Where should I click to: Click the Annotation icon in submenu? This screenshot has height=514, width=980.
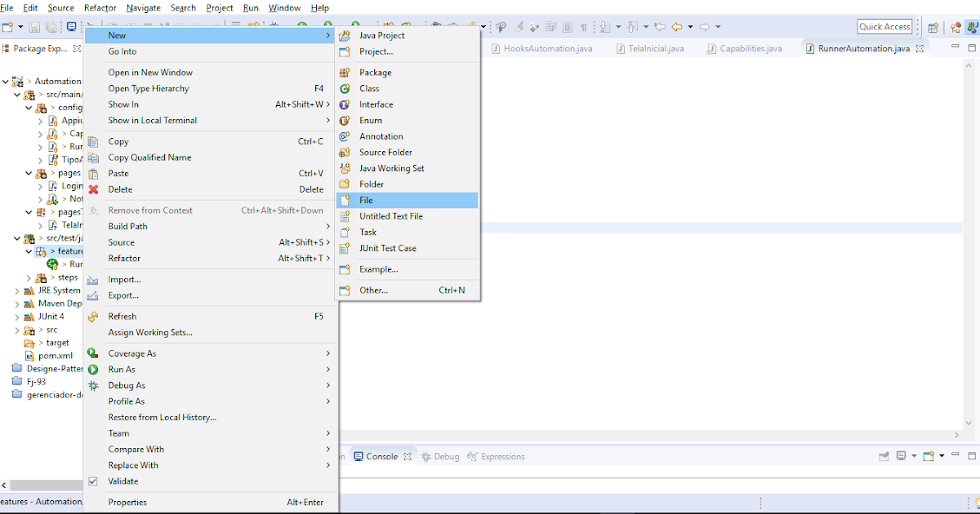click(x=345, y=136)
